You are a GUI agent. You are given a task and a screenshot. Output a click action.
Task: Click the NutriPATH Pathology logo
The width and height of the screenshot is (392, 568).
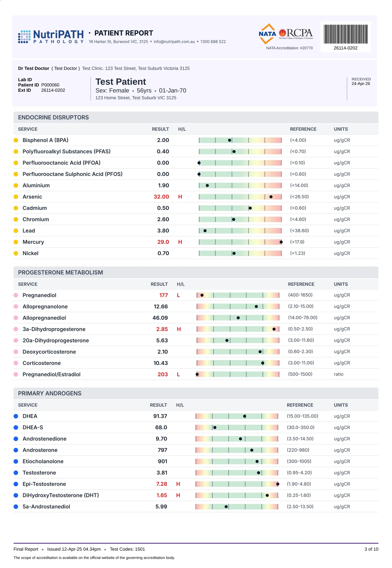coord(51,37)
